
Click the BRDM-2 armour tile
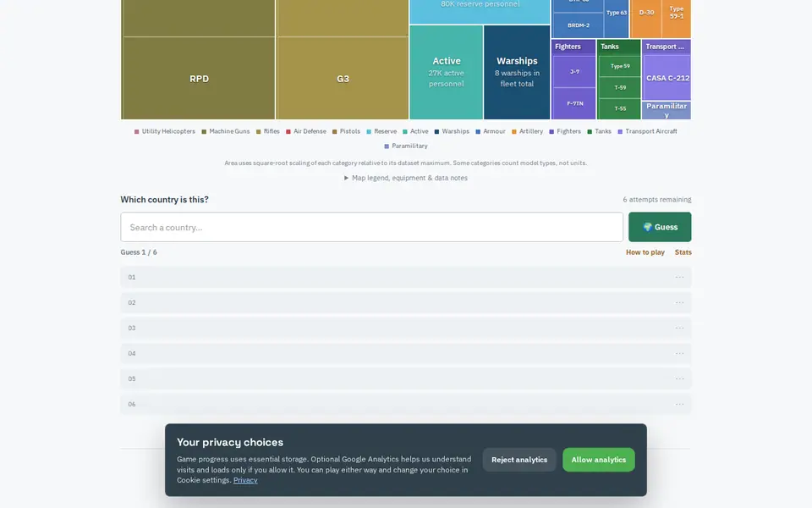point(578,25)
